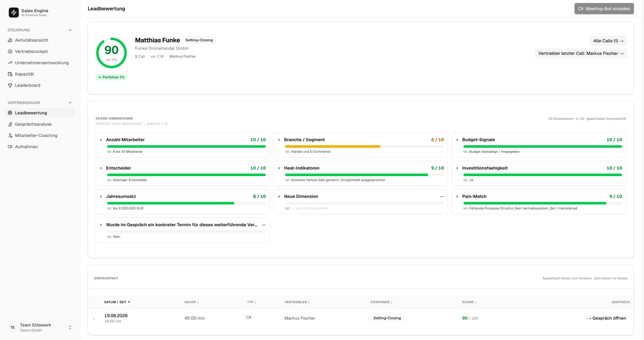
Task: Sort by Score column
Action: (x=469, y=302)
